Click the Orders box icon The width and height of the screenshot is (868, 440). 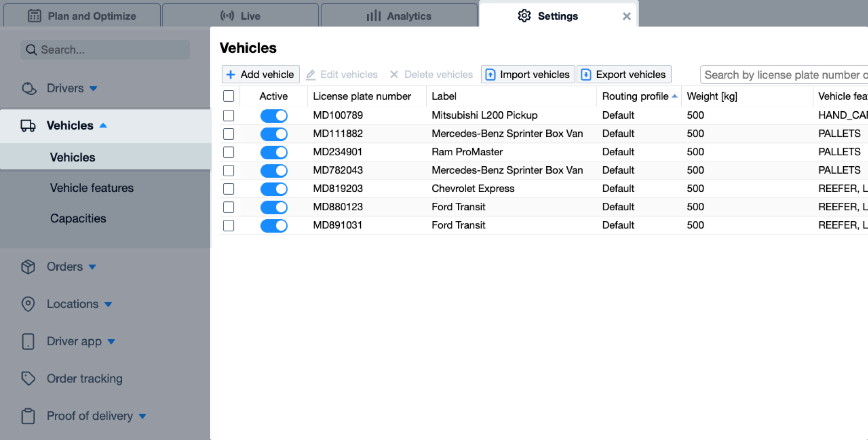(28, 267)
